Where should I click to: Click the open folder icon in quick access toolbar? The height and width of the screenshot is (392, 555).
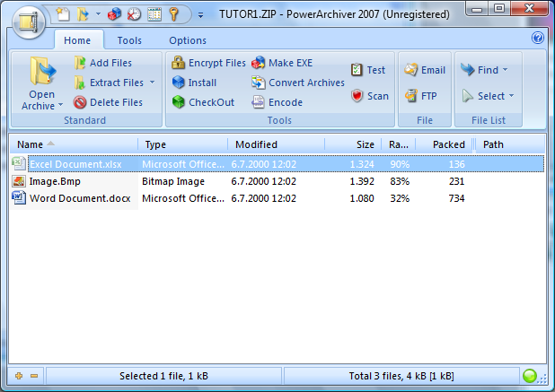(x=83, y=14)
